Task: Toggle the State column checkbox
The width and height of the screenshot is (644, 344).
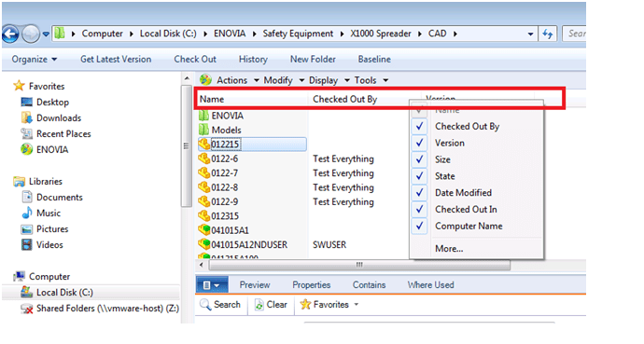Action: coord(419,176)
